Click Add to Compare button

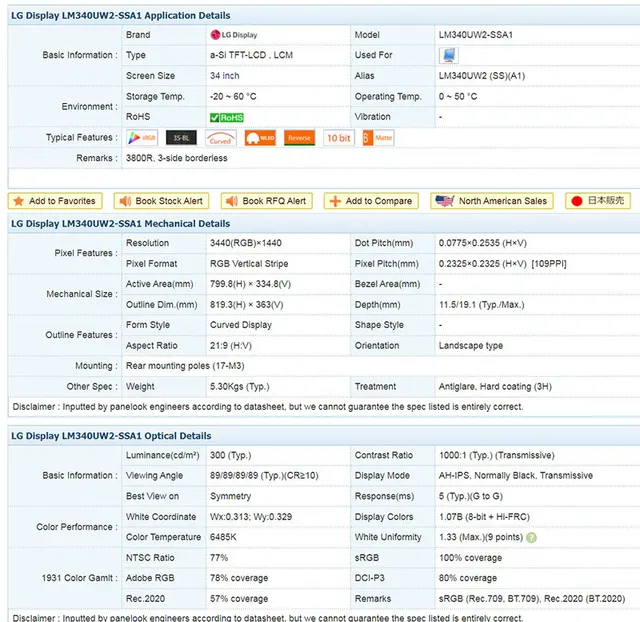pyautogui.click(x=371, y=201)
